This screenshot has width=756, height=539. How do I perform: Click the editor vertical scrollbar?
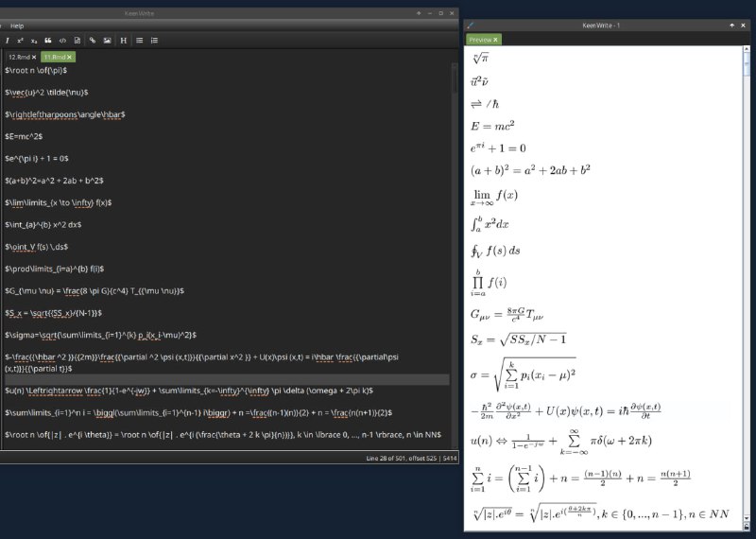455,255
